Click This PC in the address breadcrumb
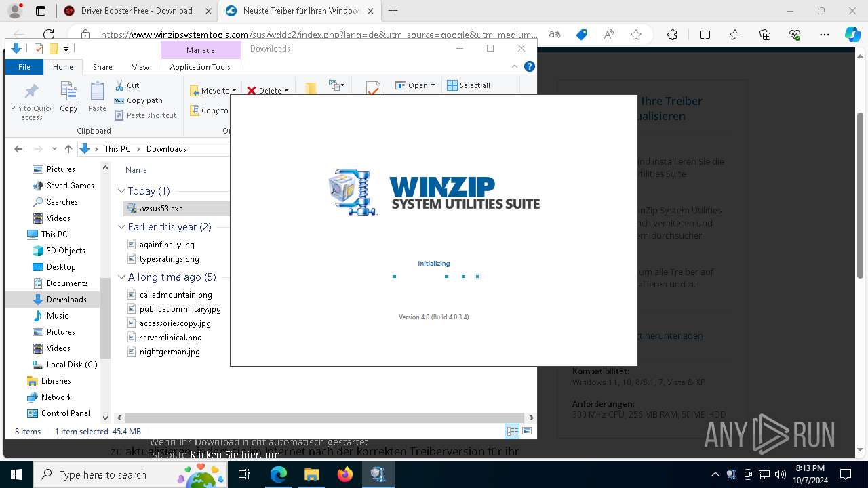The height and width of the screenshot is (488, 868). point(117,149)
